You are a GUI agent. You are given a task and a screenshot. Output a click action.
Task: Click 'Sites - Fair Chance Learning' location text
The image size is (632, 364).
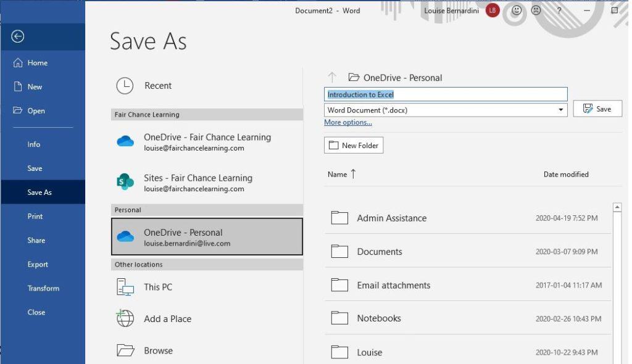coord(198,178)
